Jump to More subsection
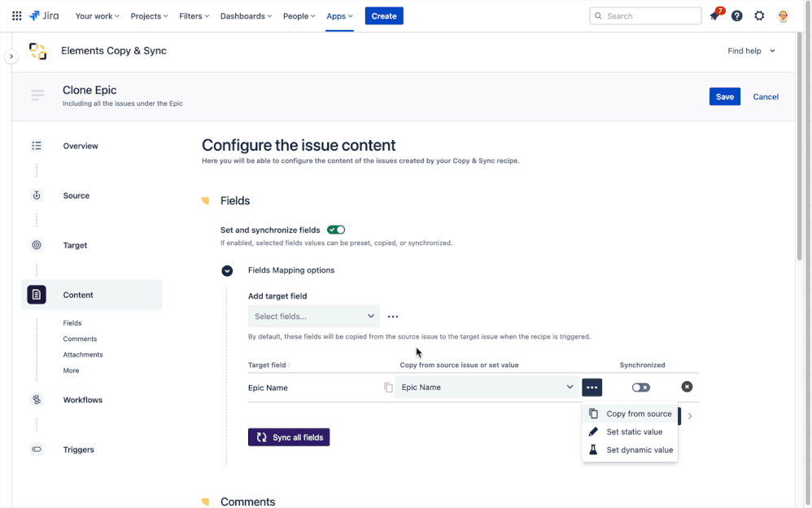Viewport: 812px width, 508px height. 71,370
